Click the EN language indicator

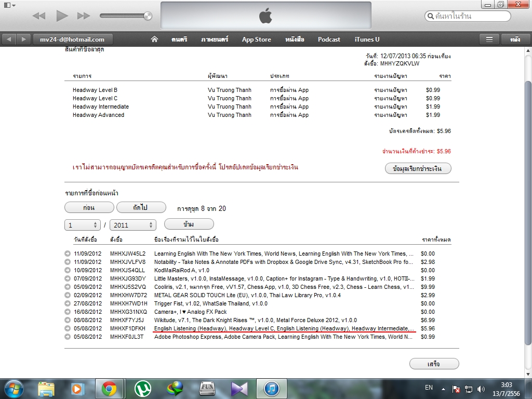pos(429,388)
